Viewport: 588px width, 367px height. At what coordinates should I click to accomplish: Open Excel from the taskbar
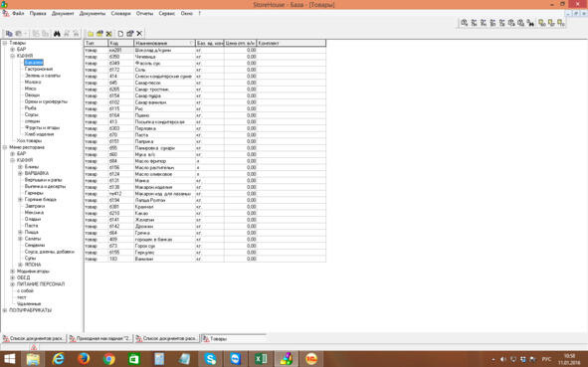tap(261, 359)
